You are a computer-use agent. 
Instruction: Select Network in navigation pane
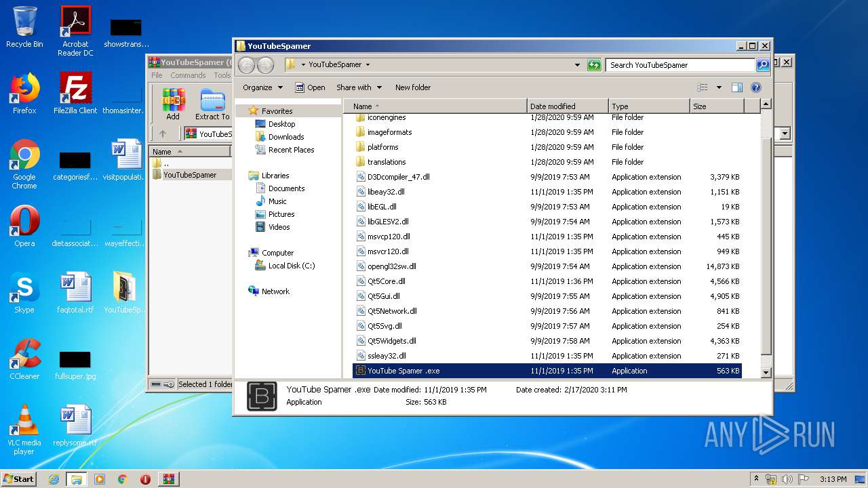(x=275, y=291)
